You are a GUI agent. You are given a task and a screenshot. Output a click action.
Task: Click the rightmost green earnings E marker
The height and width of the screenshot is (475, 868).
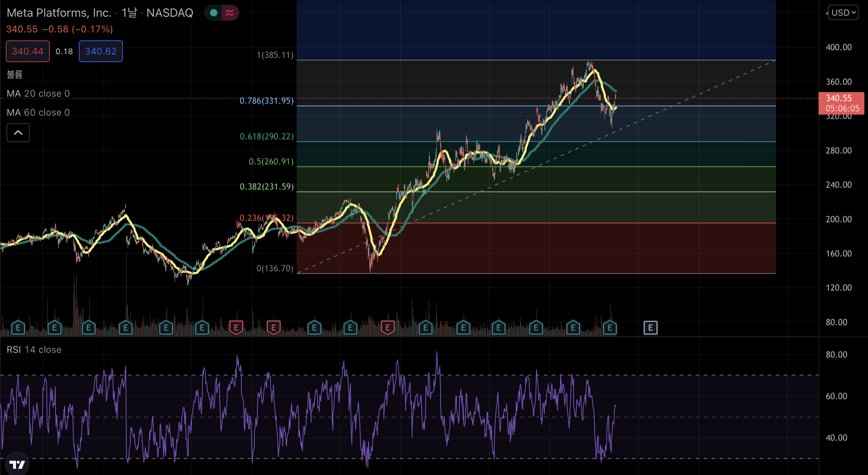(x=610, y=328)
